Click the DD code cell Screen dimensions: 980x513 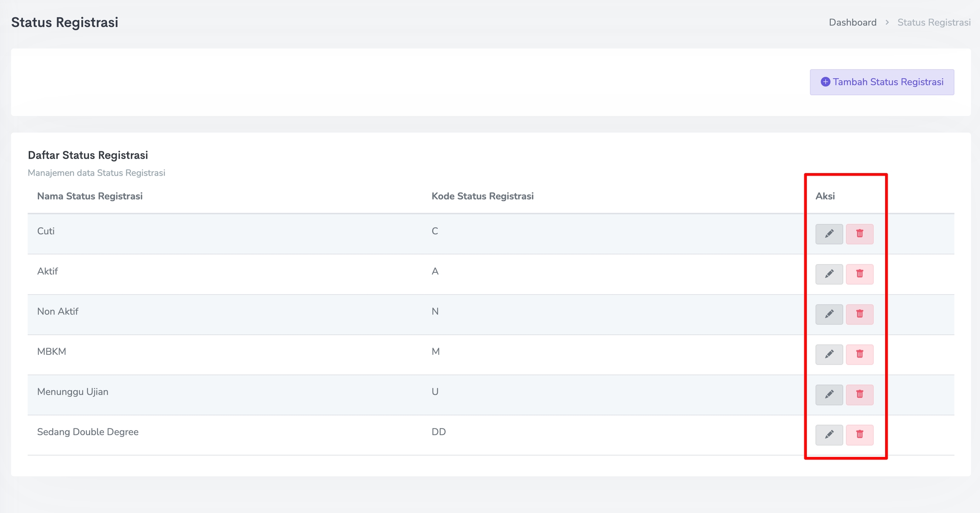coord(439,432)
